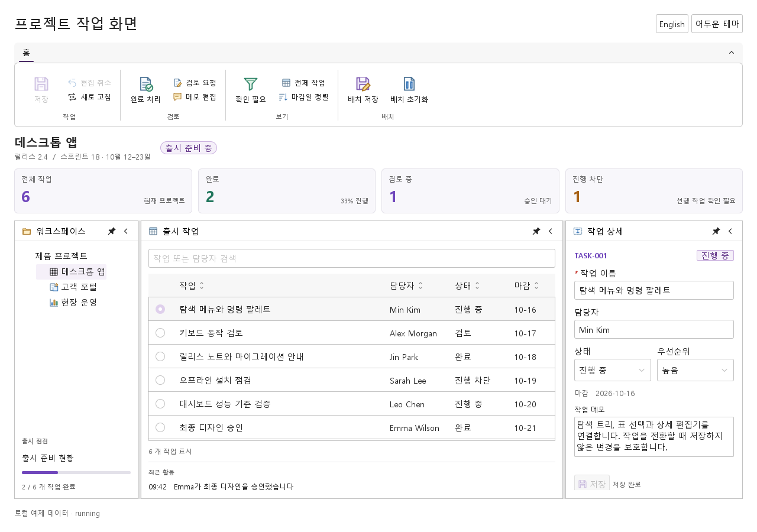Click the 검토 요청 icon
Screen dimensions: 757x532
point(177,83)
